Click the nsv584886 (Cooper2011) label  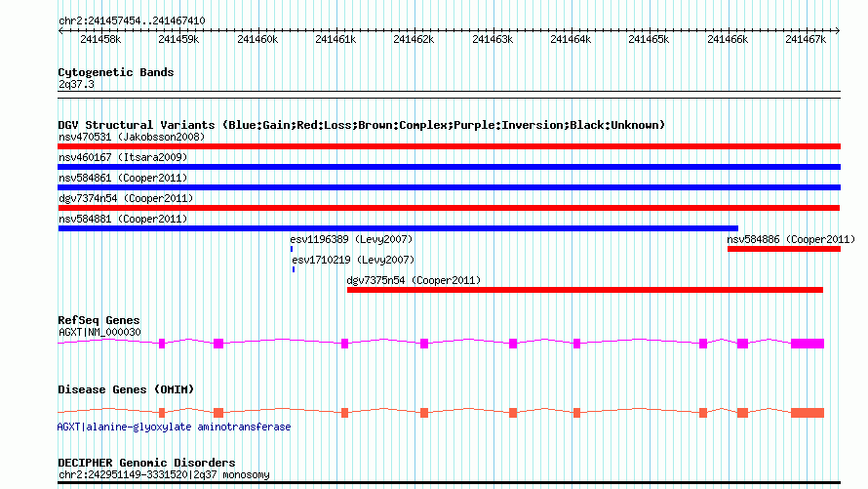click(791, 239)
